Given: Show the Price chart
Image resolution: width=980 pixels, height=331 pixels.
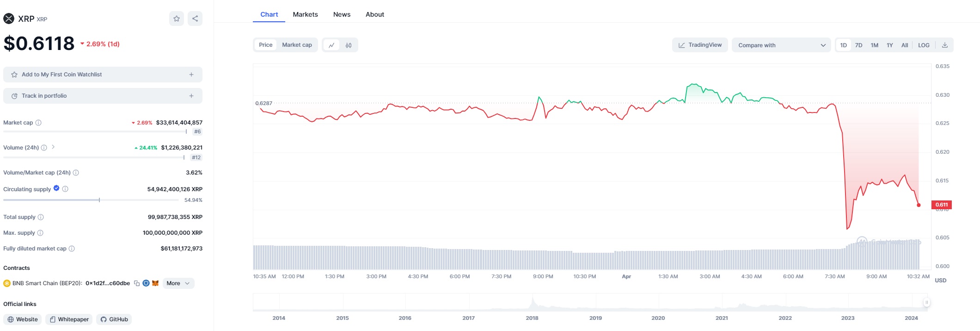Looking at the screenshot, I should coord(266,45).
